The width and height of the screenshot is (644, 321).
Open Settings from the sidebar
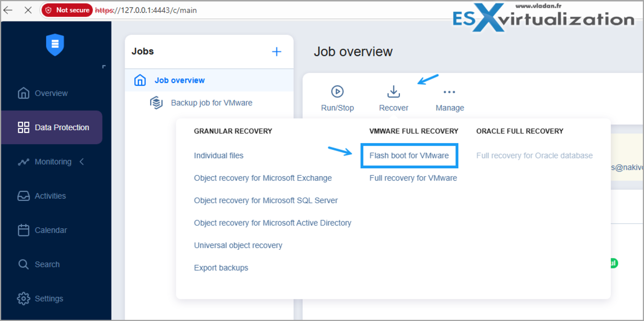point(24,298)
